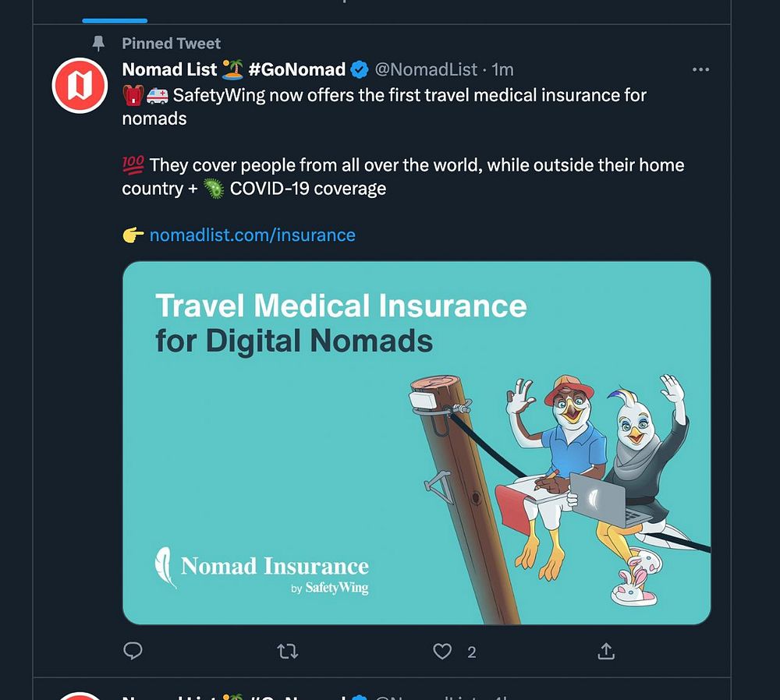The width and height of the screenshot is (780, 700).
Task: Click the blue verified badge
Action: (x=359, y=70)
